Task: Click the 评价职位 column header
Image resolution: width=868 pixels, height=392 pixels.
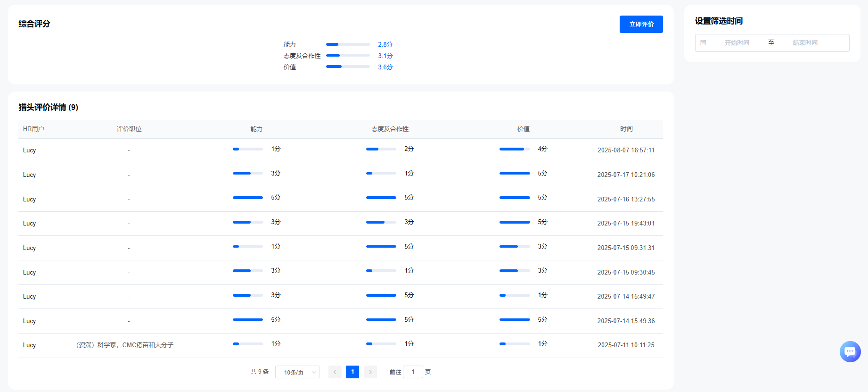Action: 129,129
